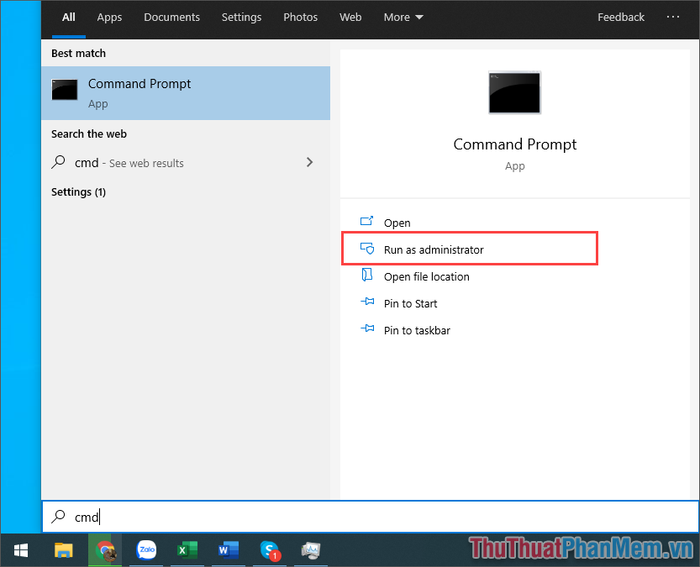Click the Open file location folder icon
700x567 pixels.
coord(367,275)
